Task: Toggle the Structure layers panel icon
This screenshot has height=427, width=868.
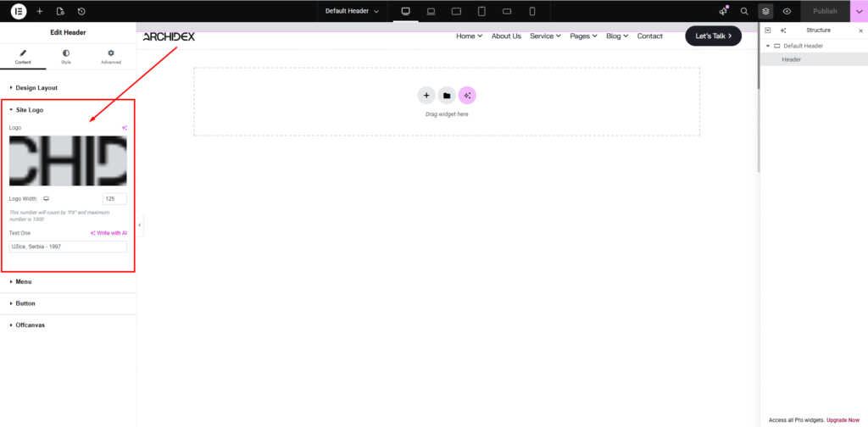Action: coord(765,11)
